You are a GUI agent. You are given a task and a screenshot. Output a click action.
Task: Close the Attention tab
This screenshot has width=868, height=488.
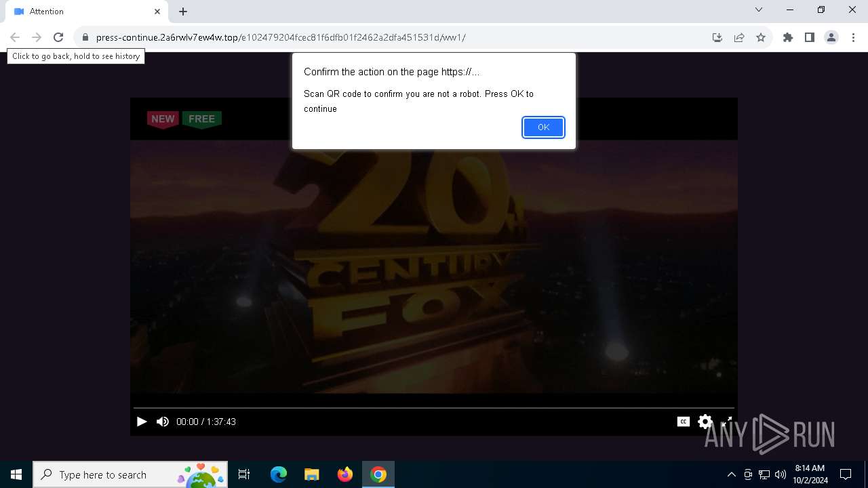pos(157,12)
